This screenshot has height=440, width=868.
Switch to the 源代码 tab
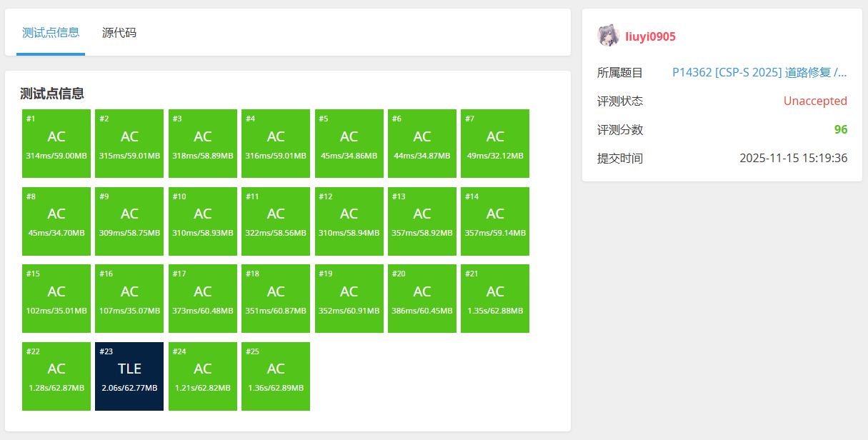pyautogui.click(x=119, y=33)
